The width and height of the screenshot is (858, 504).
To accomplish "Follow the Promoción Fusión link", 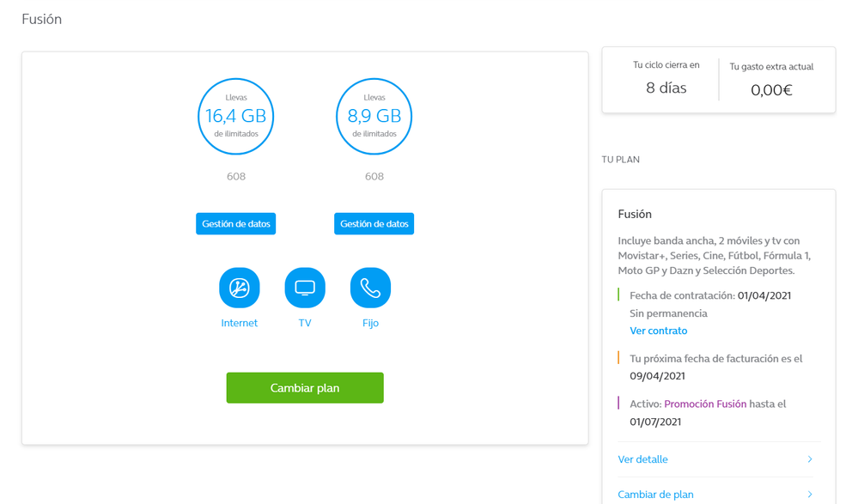I will point(704,404).
